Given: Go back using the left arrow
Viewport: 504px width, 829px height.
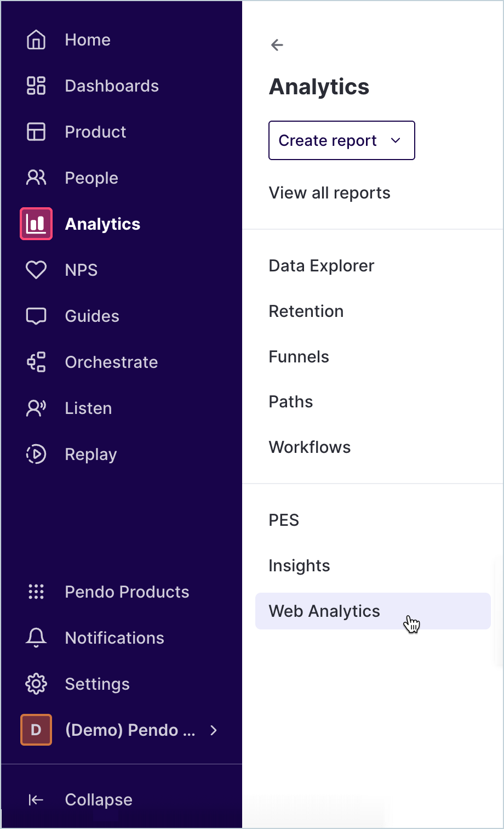Looking at the screenshot, I should point(277,45).
